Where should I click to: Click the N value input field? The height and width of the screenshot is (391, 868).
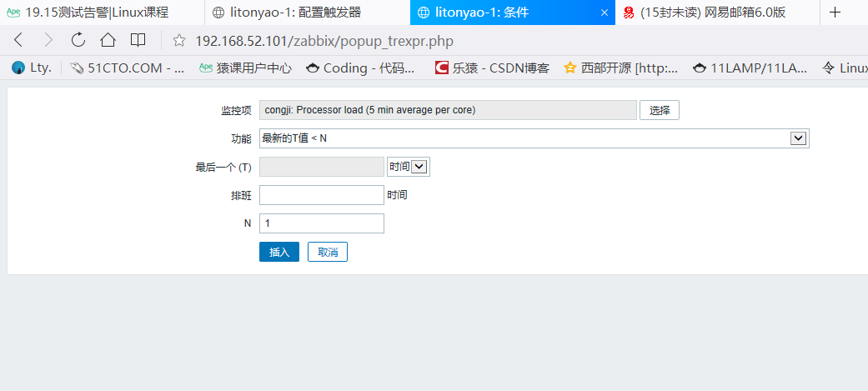[x=322, y=223]
